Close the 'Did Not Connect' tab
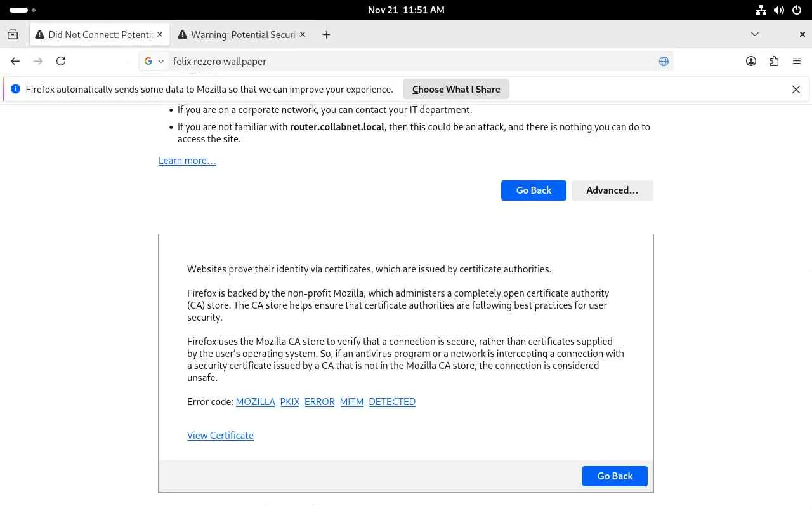This screenshot has width=812, height=508. (x=160, y=35)
